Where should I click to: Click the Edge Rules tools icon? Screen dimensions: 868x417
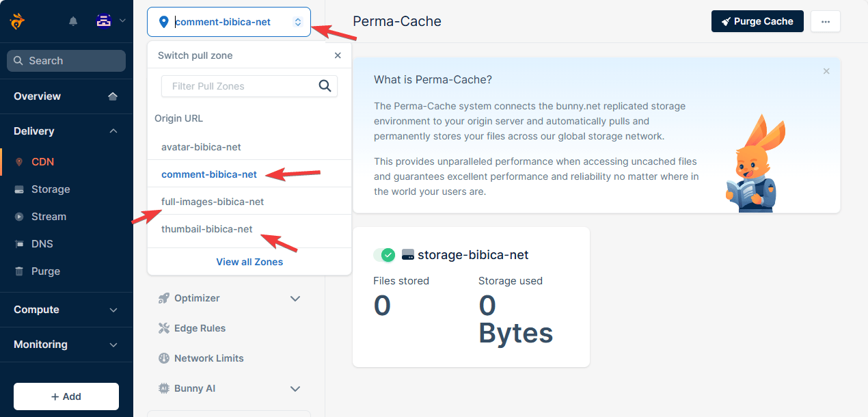pos(163,328)
